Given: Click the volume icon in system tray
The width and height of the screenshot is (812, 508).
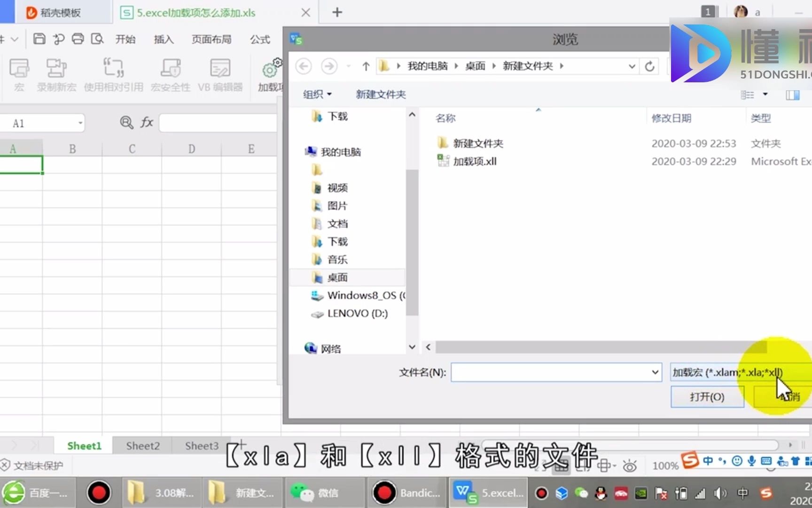Looking at the screenshot, I should tap(719, 493).
